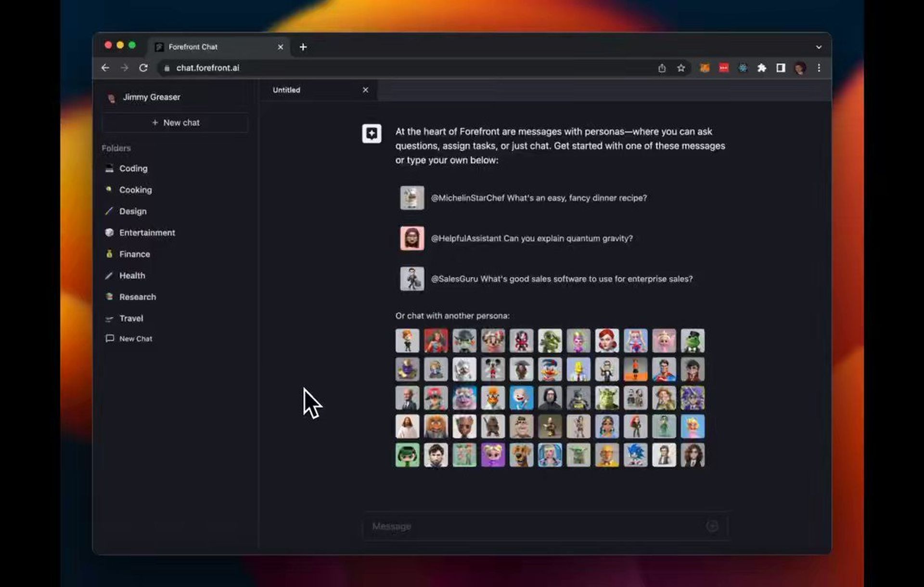The image size is (924, 587).
Task: Expand the Finance folder
Action: tap(134, 253)
